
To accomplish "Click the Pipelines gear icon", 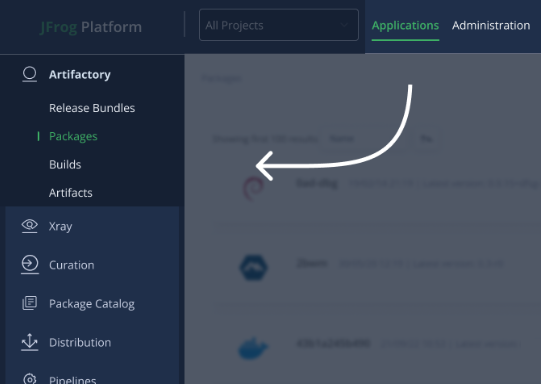I will (x=30, y=379).
